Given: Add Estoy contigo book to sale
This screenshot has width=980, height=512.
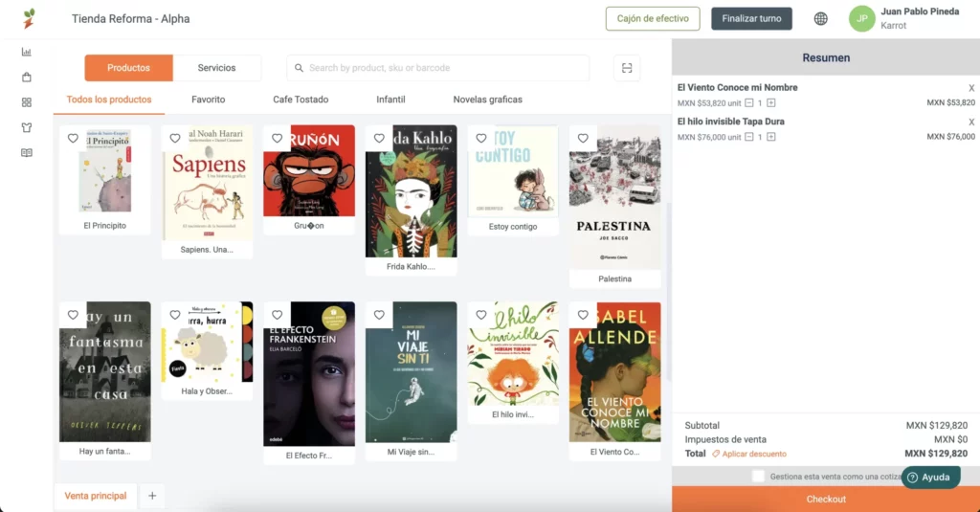Looking at the screenshot, I should pos(513,181).
